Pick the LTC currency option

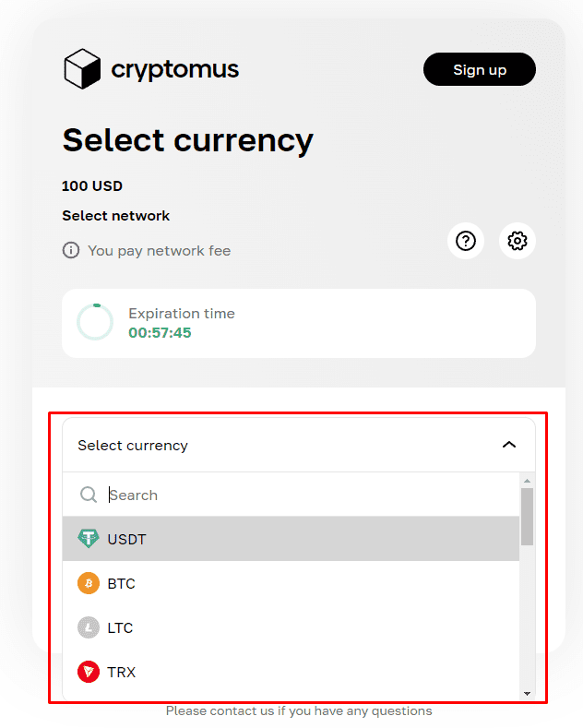(121, 627)
